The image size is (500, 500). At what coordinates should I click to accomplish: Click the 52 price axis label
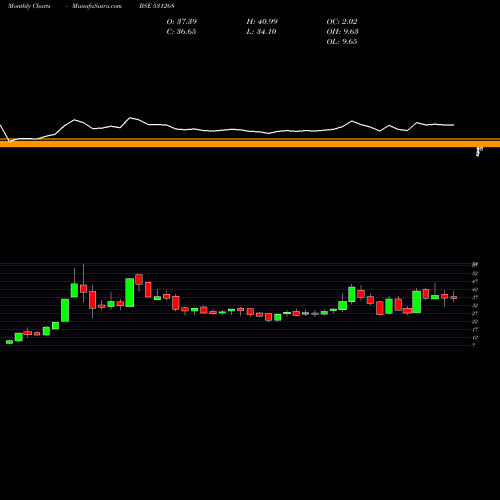[475, 273]
